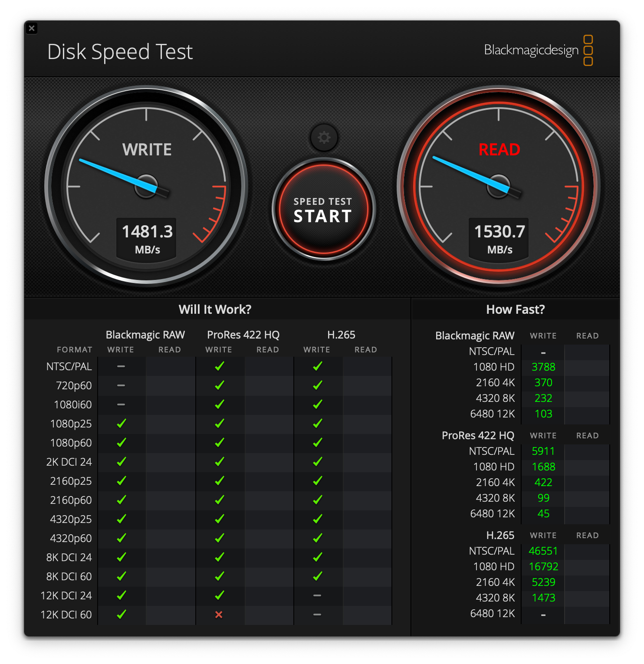Click the 1688 value for ProRes 1080 HD
644x664 pixels.
point(543,467)
